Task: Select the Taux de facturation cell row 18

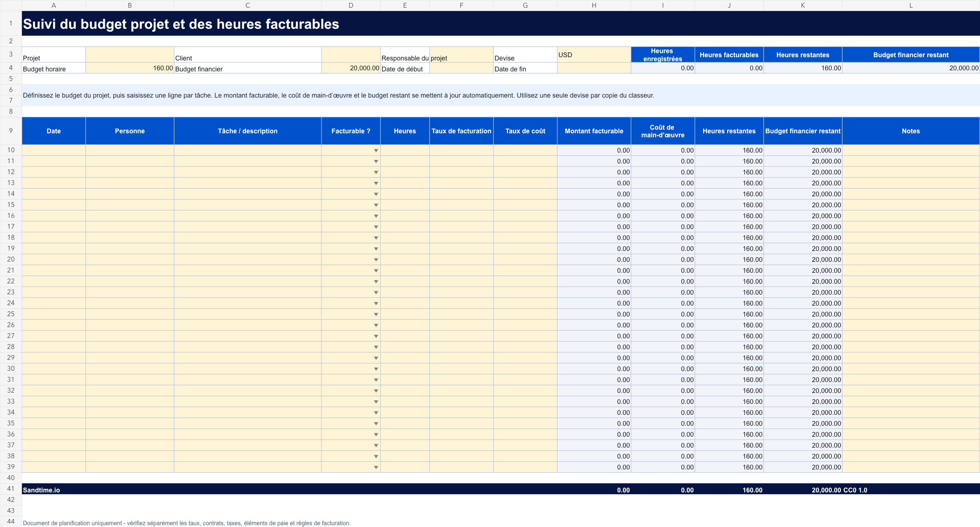Action: click(461, 237)
